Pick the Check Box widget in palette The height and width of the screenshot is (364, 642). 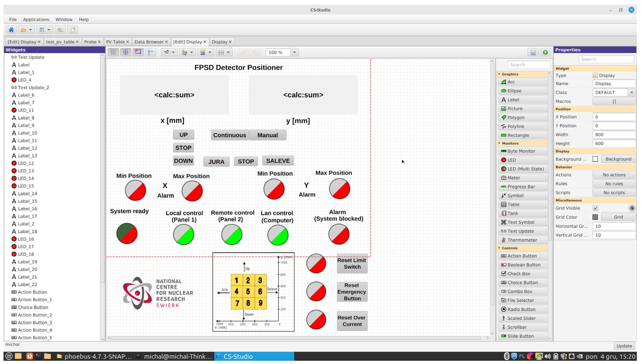[x=519, y=274]
